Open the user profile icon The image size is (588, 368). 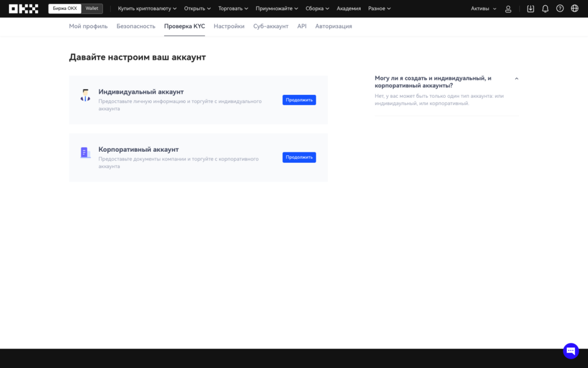pos(508,9)
